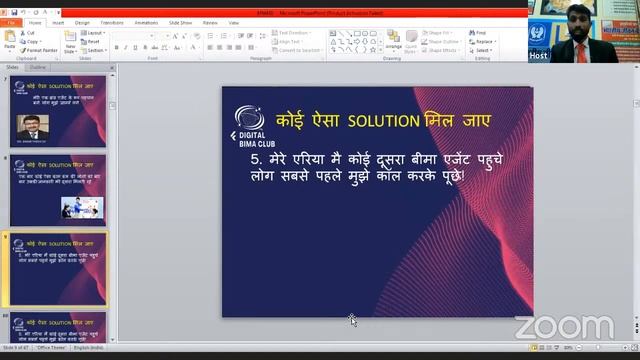Select the Slide Show tab
The image size is (640, 360).
pos(180,23)
